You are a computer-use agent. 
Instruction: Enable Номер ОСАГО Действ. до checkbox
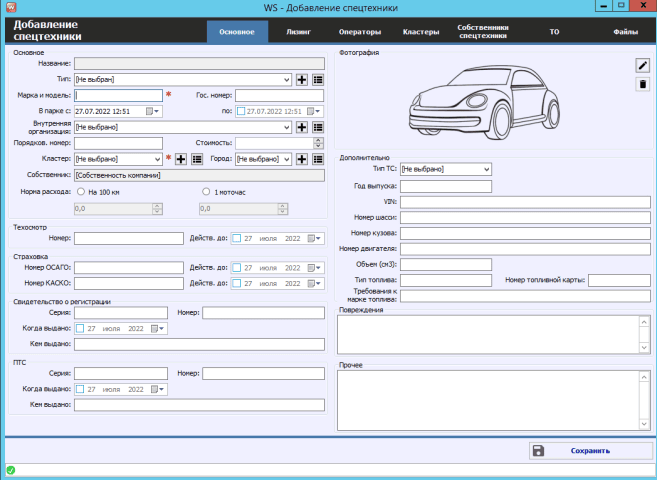[x=237, y=268]
